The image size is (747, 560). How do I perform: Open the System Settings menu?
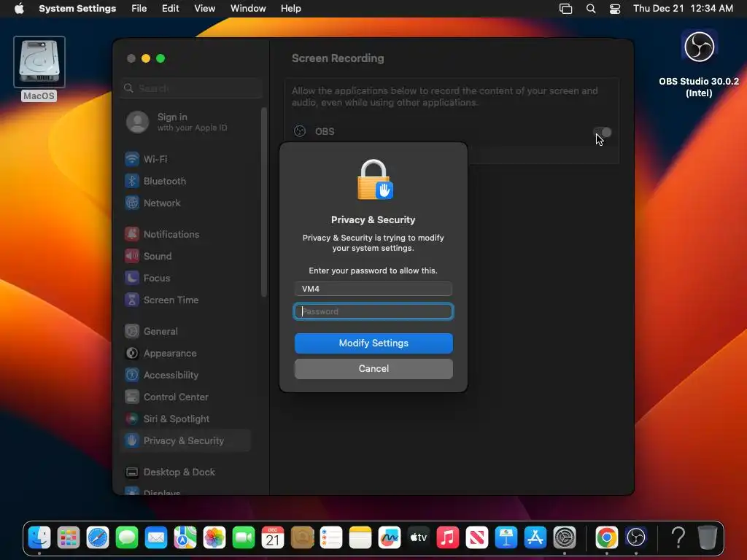[x=77, y=9]
